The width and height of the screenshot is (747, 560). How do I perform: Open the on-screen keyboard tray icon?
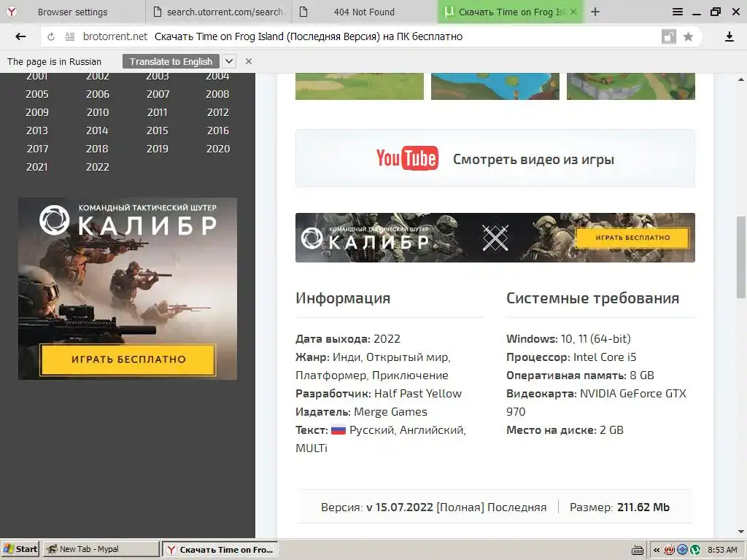tap(638, 550)
